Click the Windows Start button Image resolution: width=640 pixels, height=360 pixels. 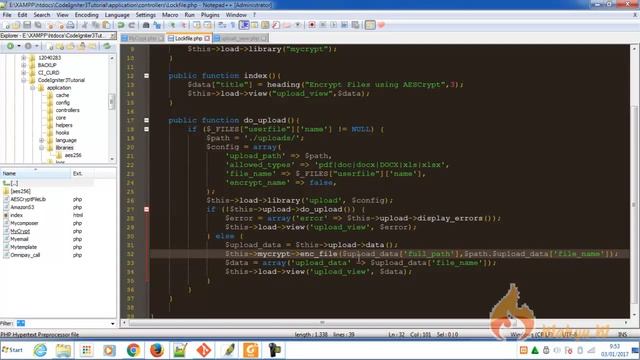click(x=13, y=350)
